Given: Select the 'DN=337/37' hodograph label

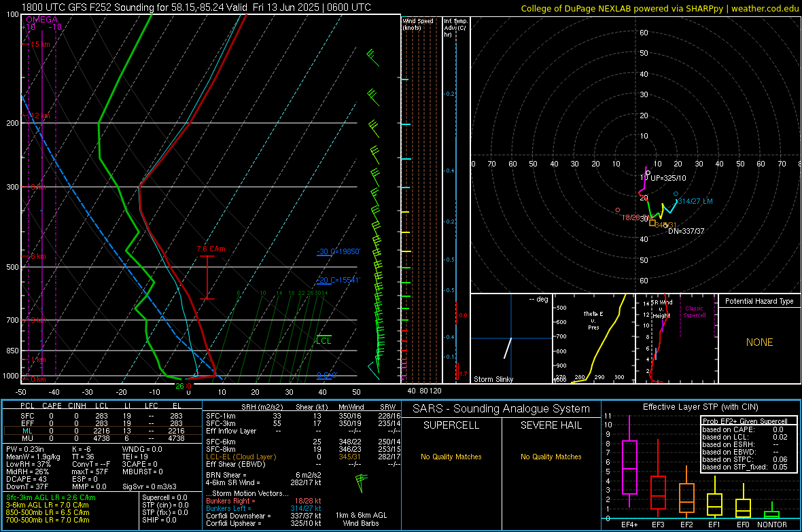Looking at the screenshot, I should 686,231.
